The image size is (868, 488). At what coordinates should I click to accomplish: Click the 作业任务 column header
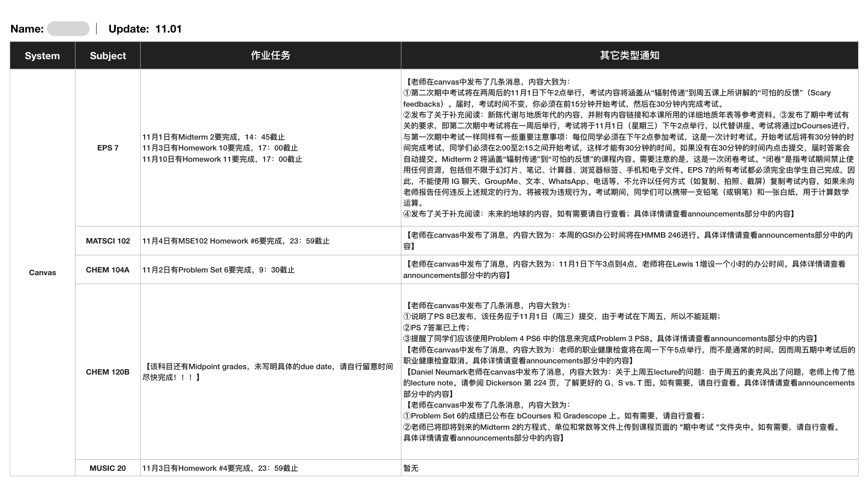coord(270,56)
